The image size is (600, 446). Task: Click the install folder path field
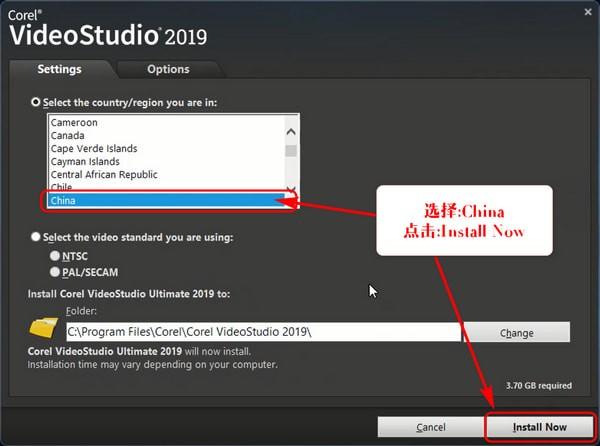pos(263,332)
